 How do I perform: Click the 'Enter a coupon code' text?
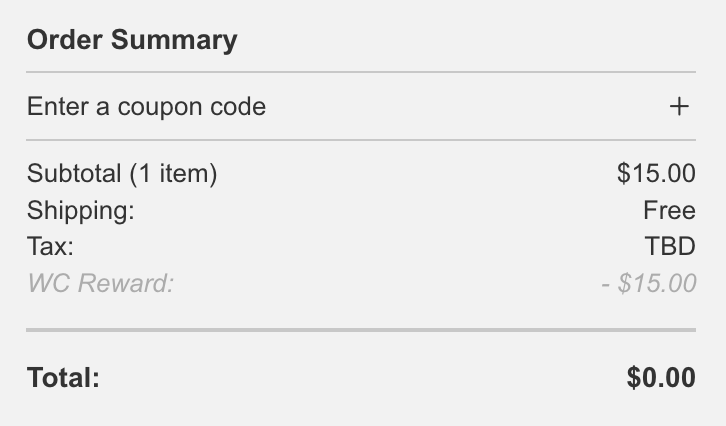pos(146,106)
